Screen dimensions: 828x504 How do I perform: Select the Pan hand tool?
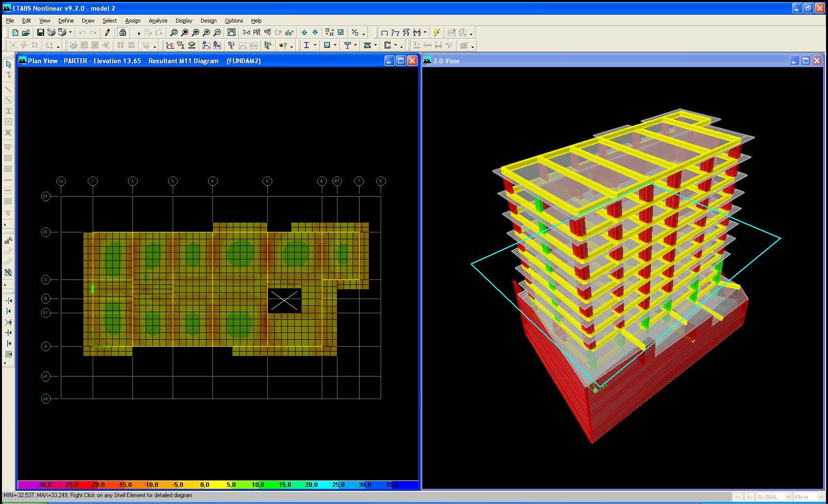point(231,33)
